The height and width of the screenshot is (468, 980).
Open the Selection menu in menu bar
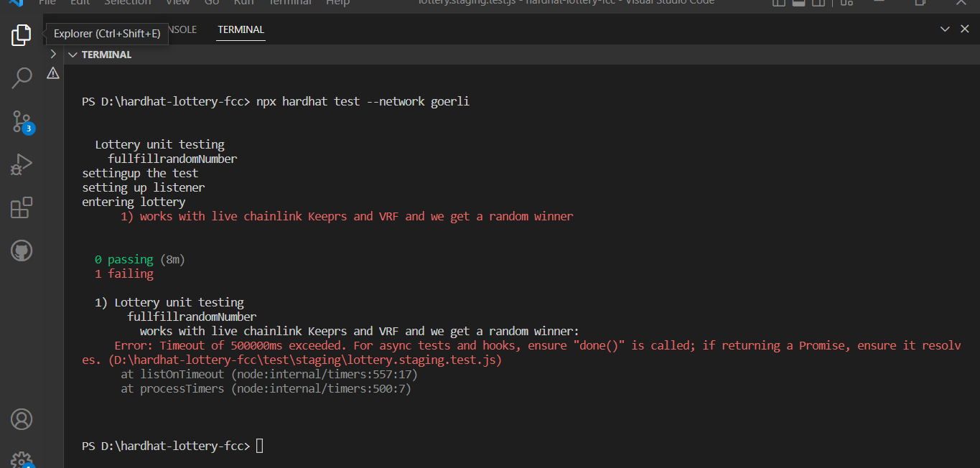pos(128,3)
